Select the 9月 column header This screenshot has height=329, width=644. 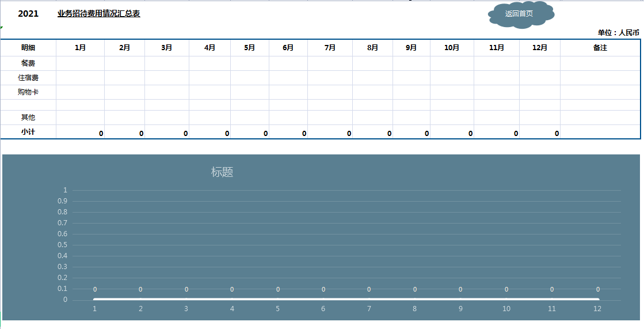click(x=411, y=48)
